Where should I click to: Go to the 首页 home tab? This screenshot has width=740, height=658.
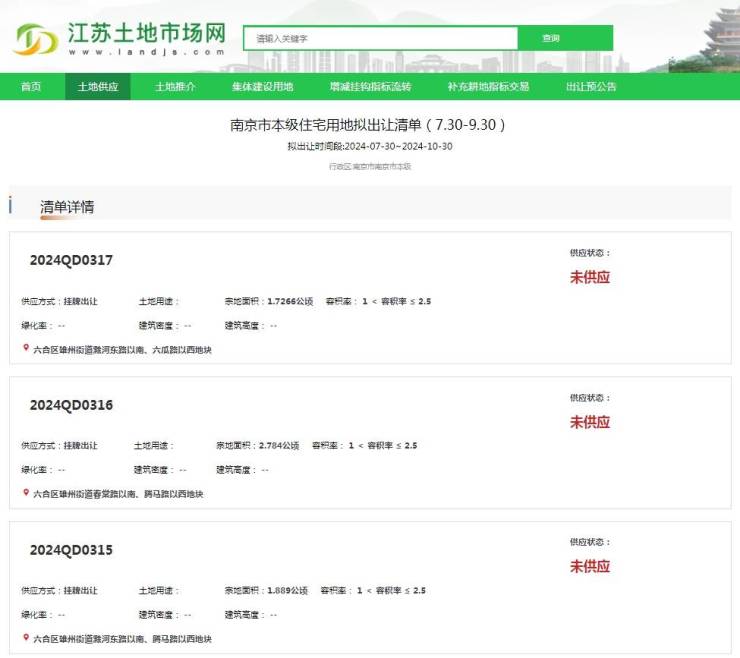(x=31, y=87)
